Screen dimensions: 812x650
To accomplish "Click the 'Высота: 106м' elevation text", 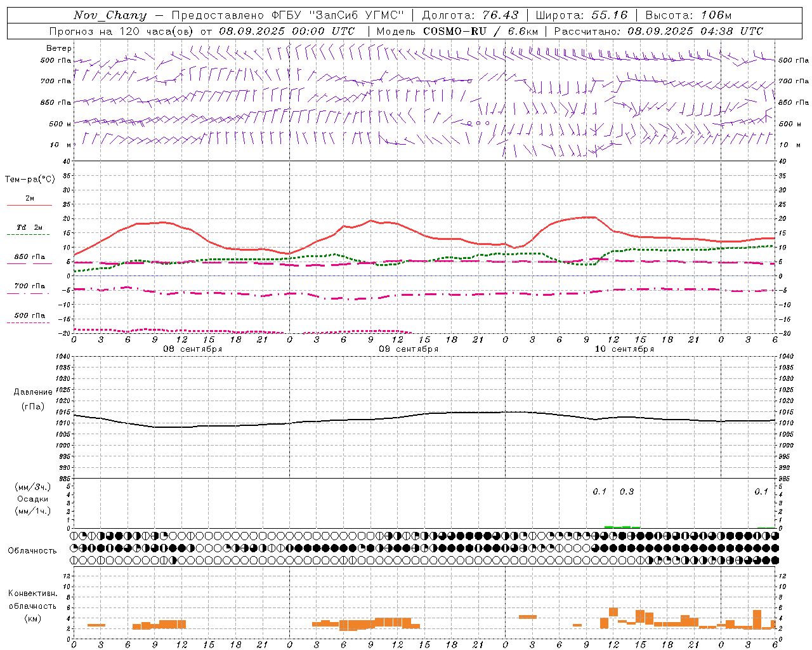I will coord(688,15).
